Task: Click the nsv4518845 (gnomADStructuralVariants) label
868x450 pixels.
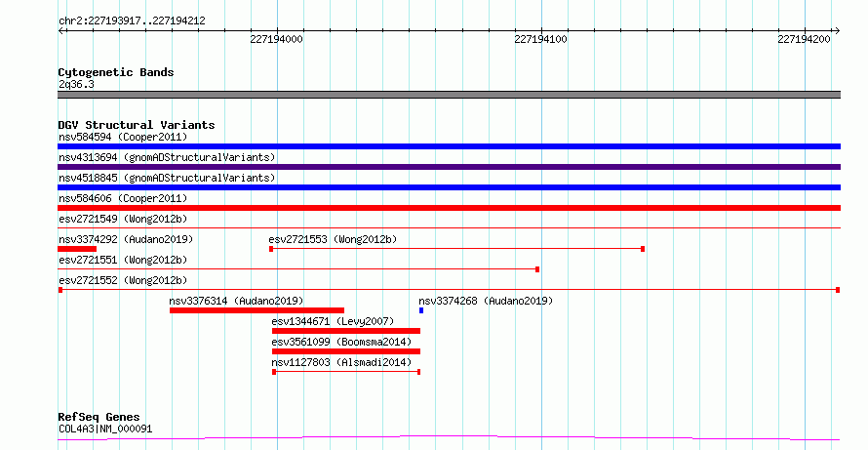Action: pyautogui.click(x=167, y=178)
